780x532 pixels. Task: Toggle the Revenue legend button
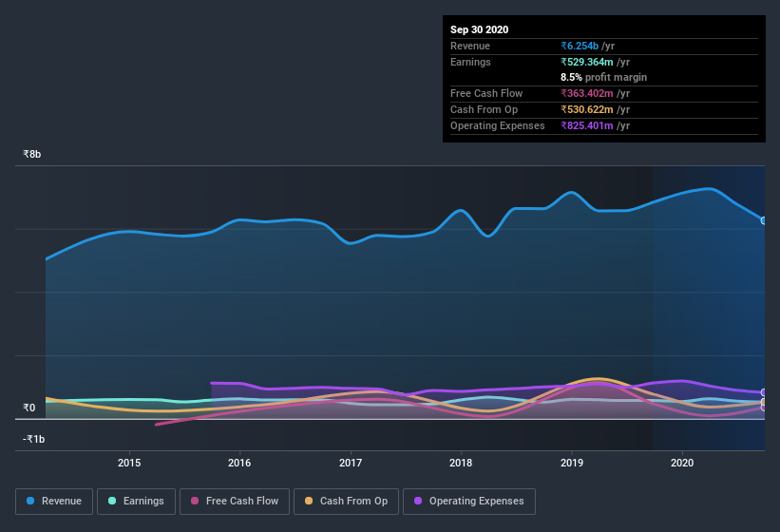pos(54,502)
